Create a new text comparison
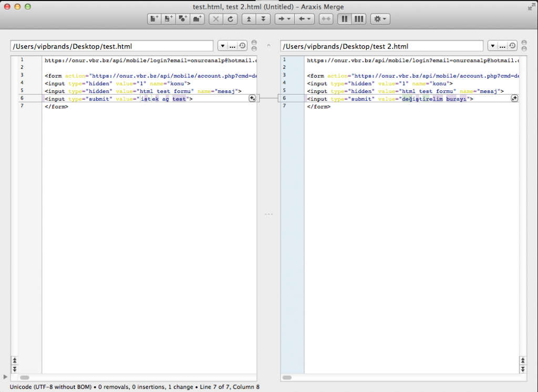Image resolution: width=538 pixels, height=392 pixels. (x=154, y=19)
